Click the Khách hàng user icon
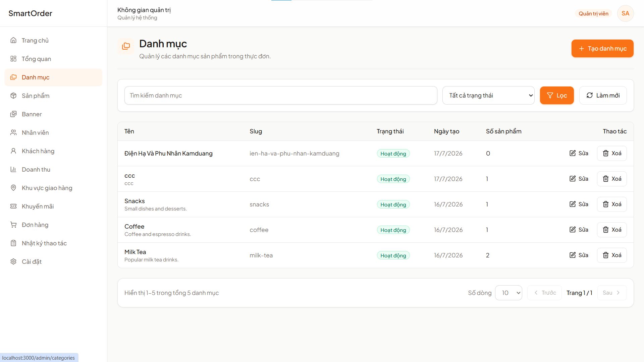644x362 pixels. coord(13,151)
